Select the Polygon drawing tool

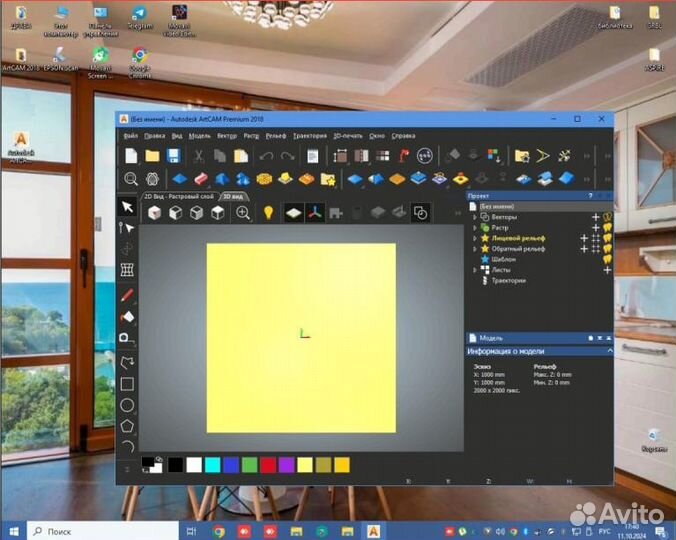(127, 426)
